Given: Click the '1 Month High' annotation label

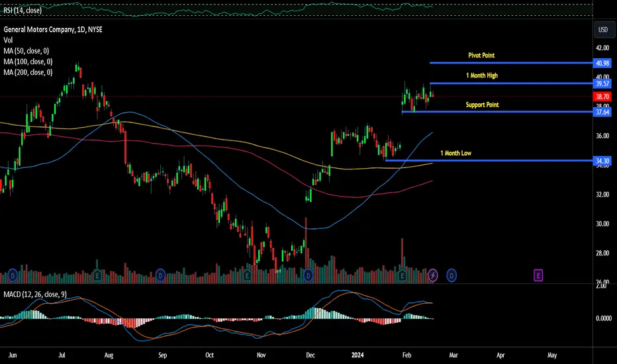Looking at the screenshot, I should (x=482, y=75).
